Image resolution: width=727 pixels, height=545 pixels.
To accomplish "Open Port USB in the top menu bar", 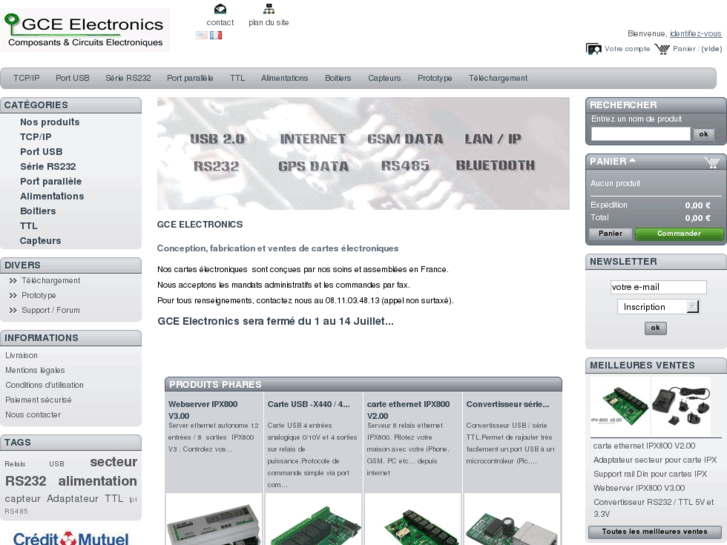I will (x=72, y=78).
